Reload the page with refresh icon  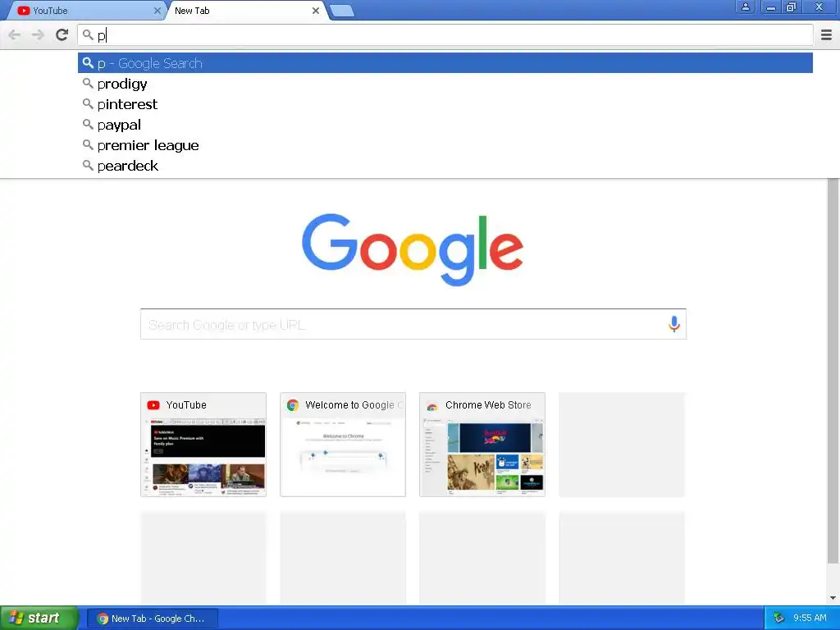62,35
